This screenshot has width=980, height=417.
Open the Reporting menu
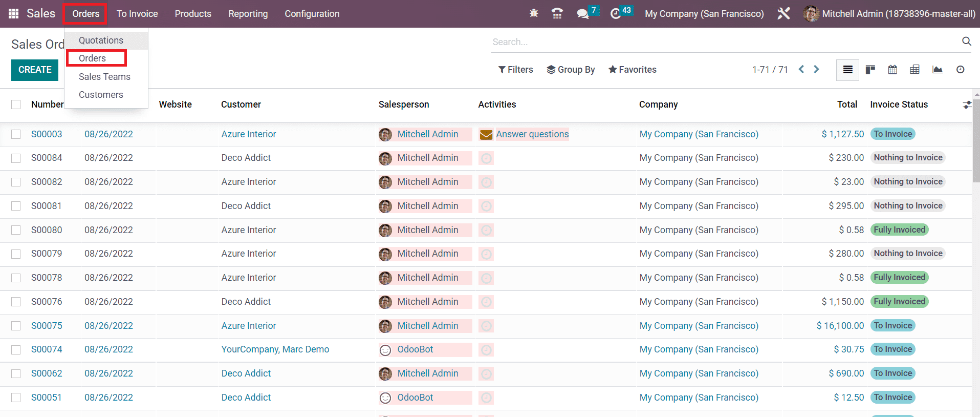coord(248,14)
